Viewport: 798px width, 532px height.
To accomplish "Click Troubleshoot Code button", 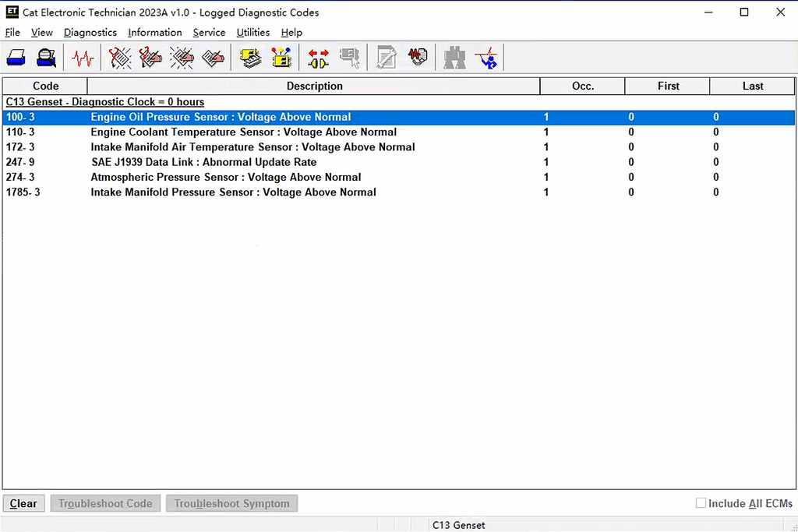I will (105, 503).
